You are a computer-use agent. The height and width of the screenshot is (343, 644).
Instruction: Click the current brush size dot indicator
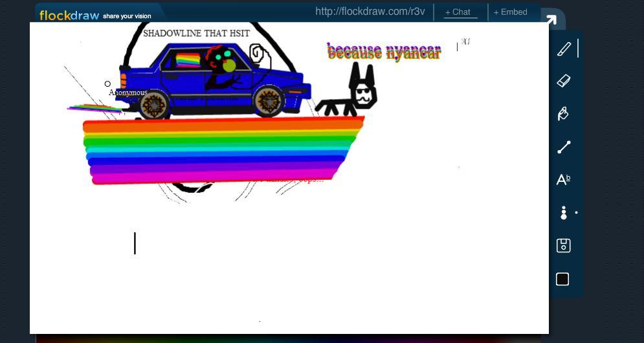point(576,212)
